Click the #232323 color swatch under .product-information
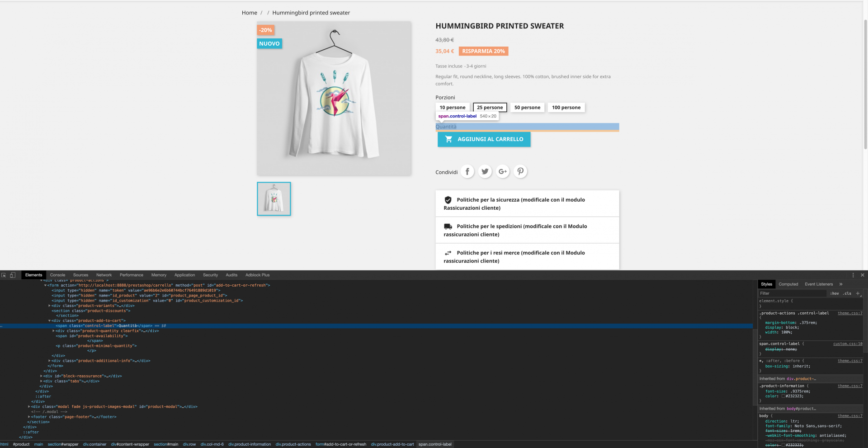The height and width of the screenshot is (448, 868). [x=783, y=396]
